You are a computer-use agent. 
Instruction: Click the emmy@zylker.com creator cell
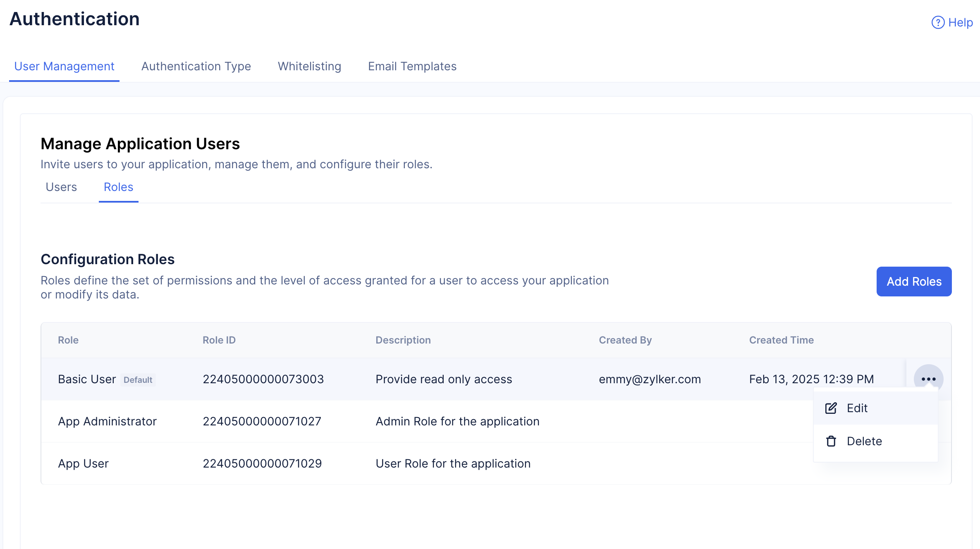pos(650,379)
